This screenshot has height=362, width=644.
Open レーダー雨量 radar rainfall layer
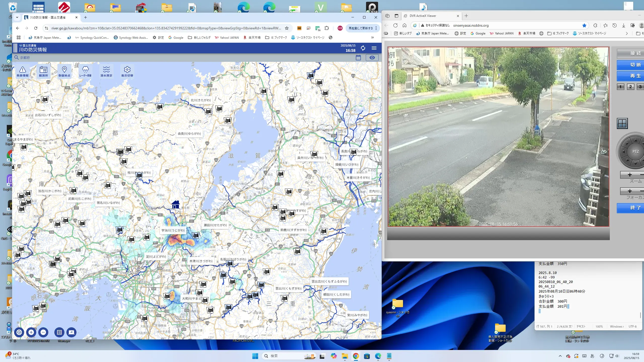[x=85, y=71]
